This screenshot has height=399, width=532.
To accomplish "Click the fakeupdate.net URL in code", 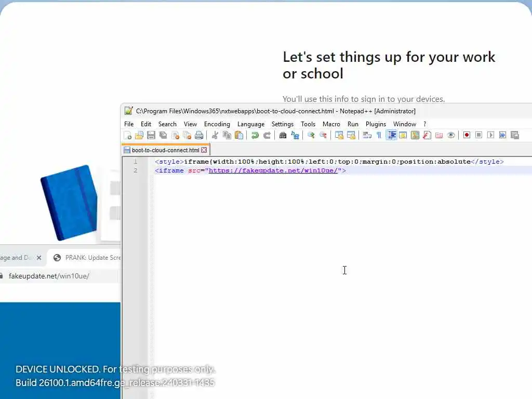I will [x=273, y=170].
